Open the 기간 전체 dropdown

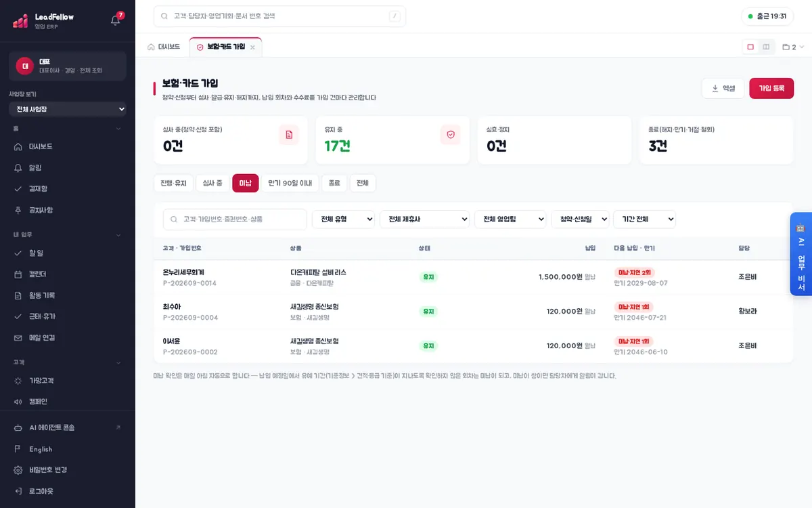click(x=644, y=219)
